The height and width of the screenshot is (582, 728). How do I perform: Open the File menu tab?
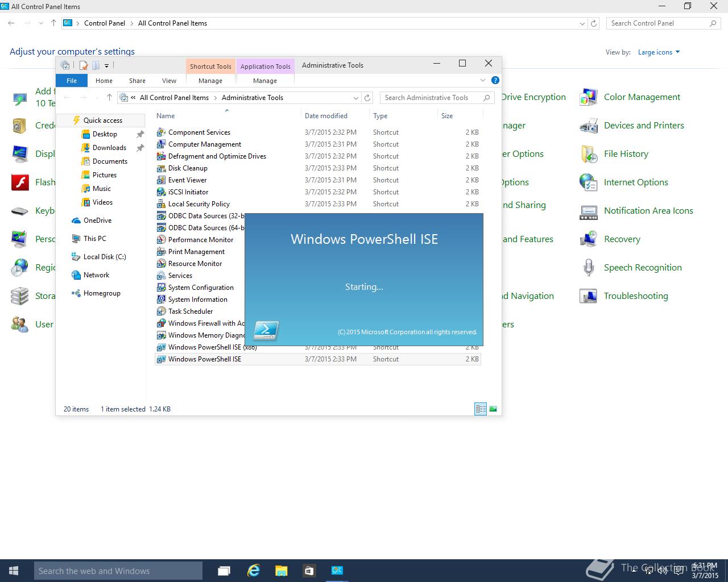point(72,81)
